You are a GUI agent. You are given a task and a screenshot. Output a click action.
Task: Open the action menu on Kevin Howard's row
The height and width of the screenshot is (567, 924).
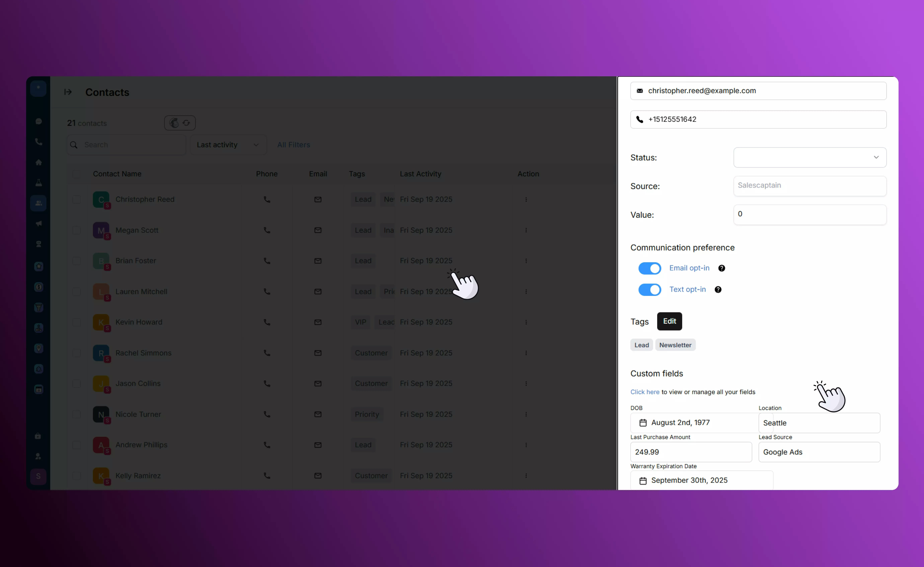pos(526,322)
